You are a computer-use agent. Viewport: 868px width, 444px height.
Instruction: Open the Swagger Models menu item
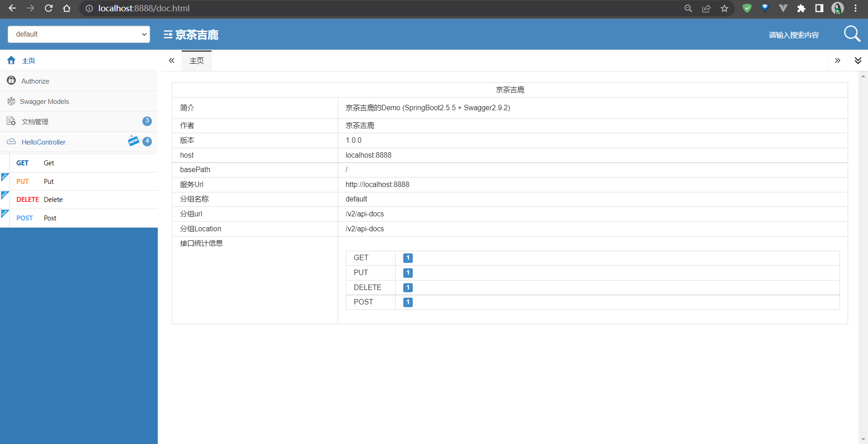(79, 101)
